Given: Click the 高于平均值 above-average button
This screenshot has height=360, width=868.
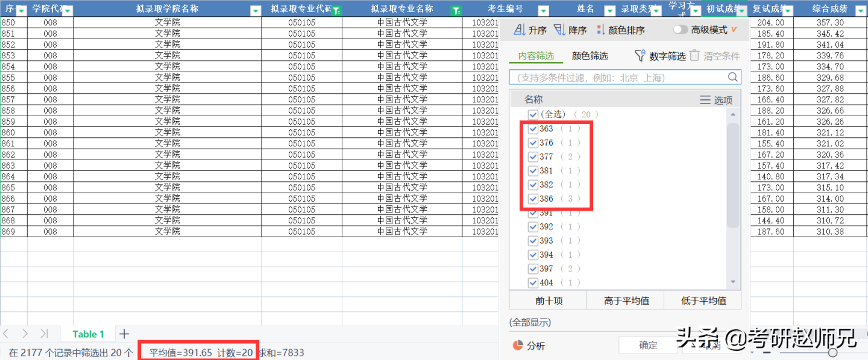Looking at the screenshot, I should click(625, 300).
